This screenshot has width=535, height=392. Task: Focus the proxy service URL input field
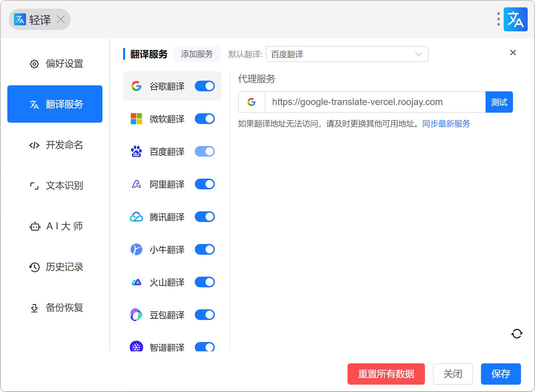[x=375, y=102]
